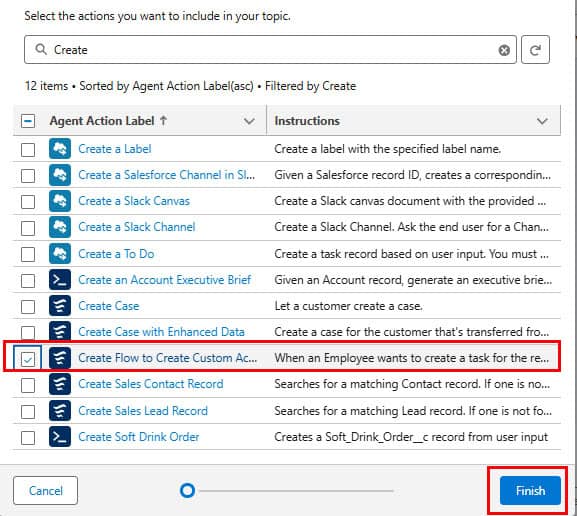Check the Create Sales Lead Record checkbox
This screenshot has width=577, height=516.
(28, 411)
